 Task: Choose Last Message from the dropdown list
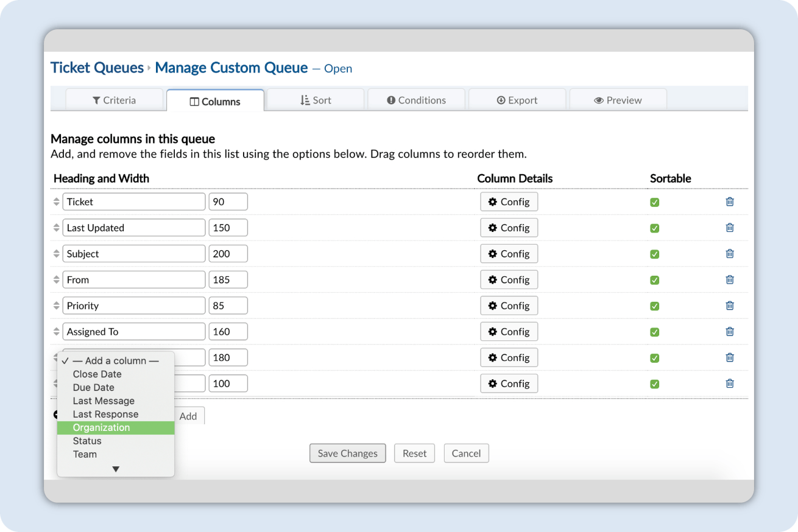pos(116,401)
